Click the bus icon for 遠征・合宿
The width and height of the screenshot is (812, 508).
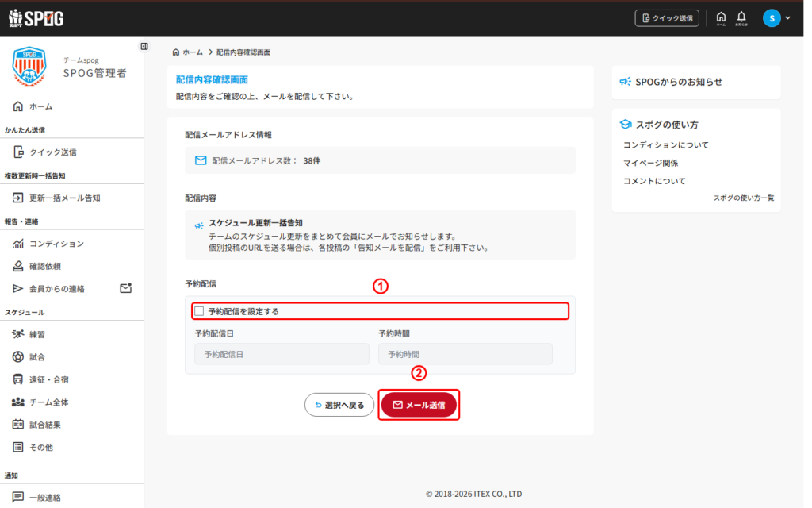click(18, 379)
